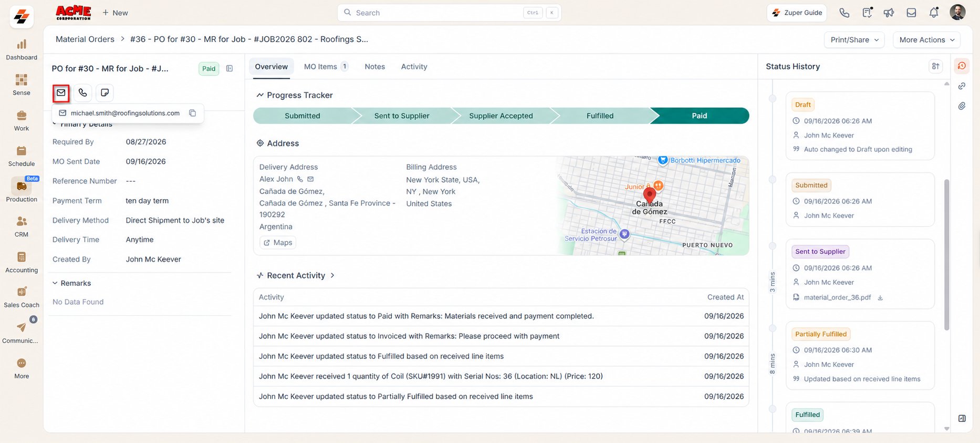Click the Status History scrollbar
Screen dimensions: 980x443
(x=947, y=255)
